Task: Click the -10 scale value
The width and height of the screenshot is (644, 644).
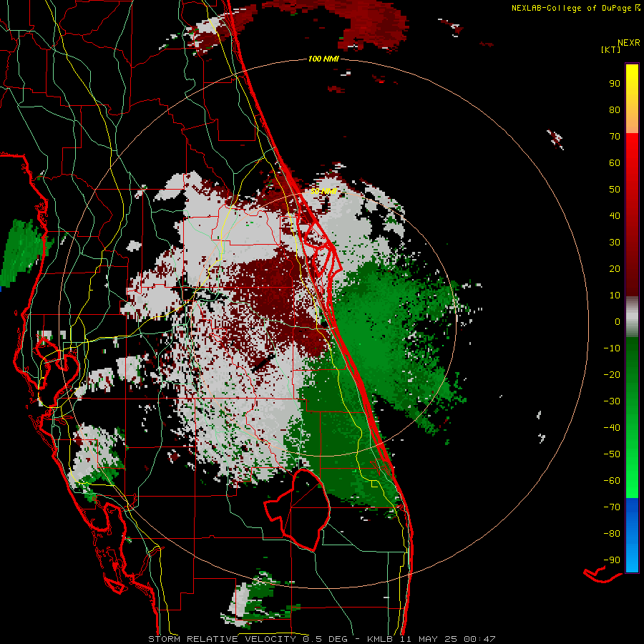Action: [612, 348]
